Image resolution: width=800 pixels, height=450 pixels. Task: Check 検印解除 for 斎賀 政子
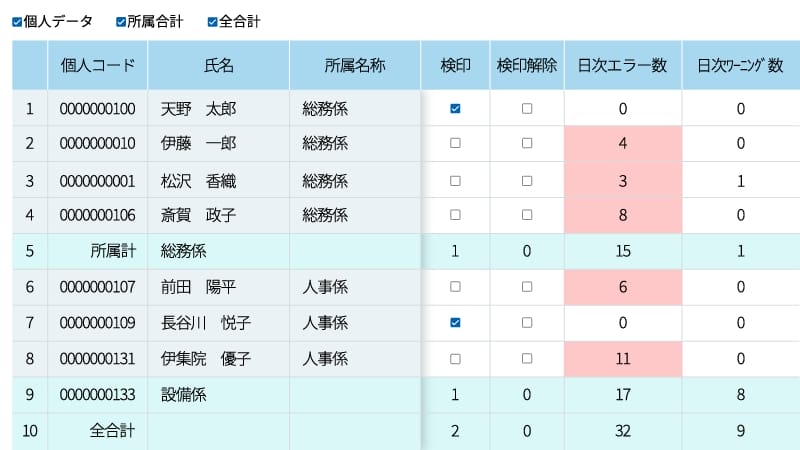pos(527,215)
